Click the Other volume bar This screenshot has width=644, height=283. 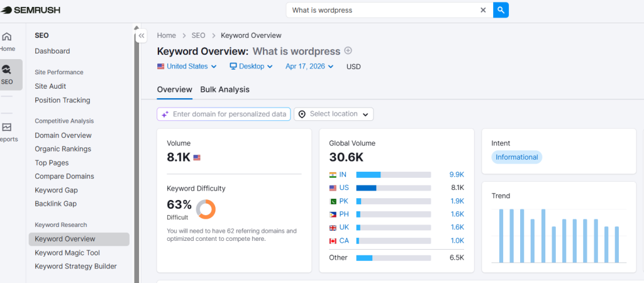pos(394,258)
